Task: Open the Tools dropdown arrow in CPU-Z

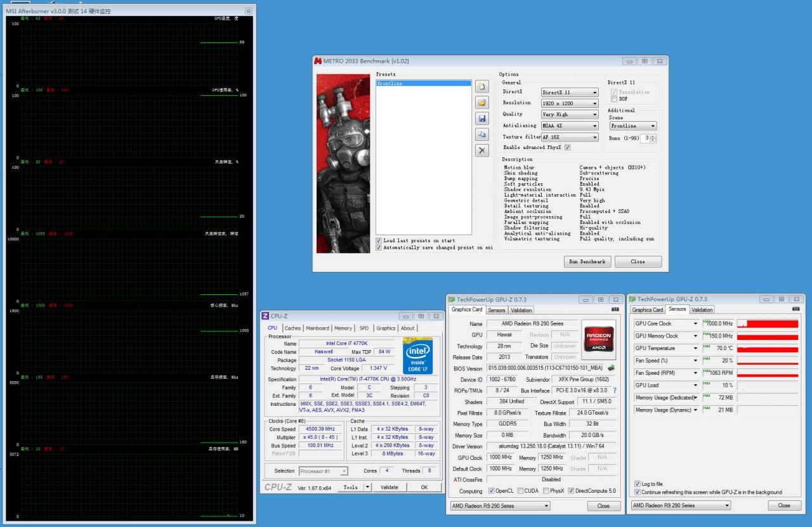Action: (367, 488)
